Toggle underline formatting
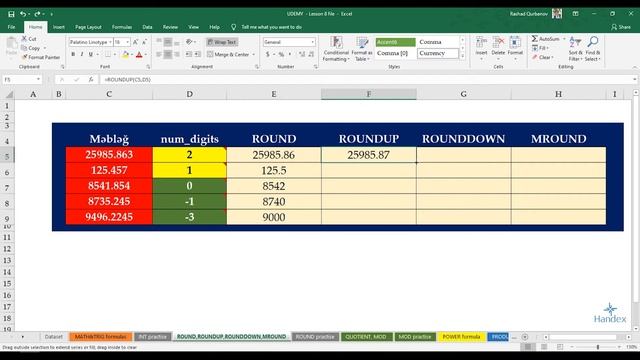The height and width of the screenshot is (360, 640). click(x=91, y=54)
